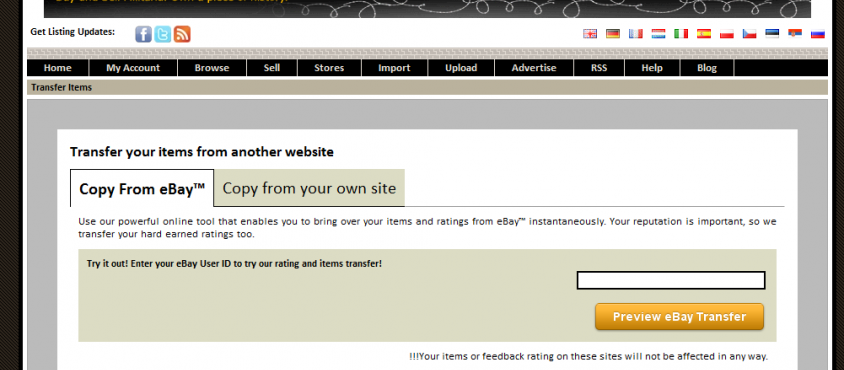The image size is (844, 370).
Task: Open the Browse menu item
Action: [212, 68]
